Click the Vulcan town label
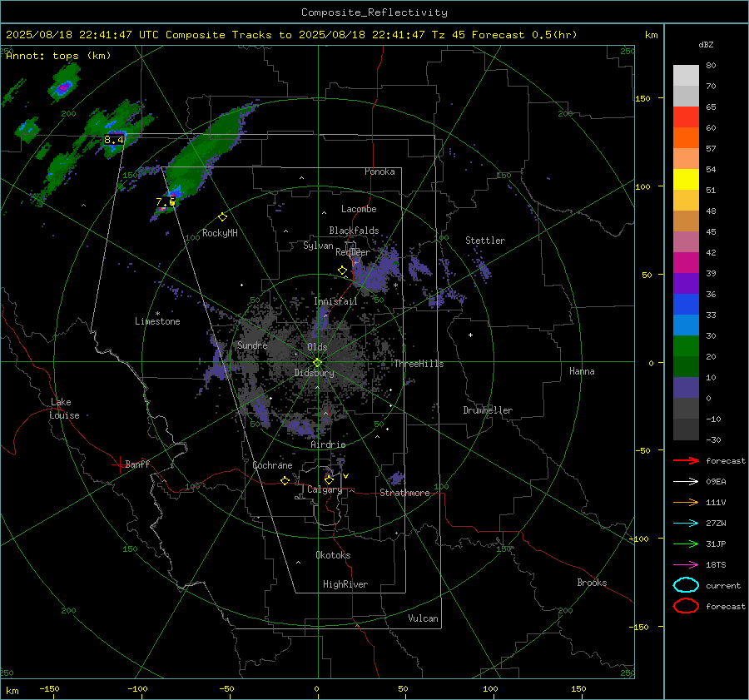The image size is (749, 700). pos(424,618)
